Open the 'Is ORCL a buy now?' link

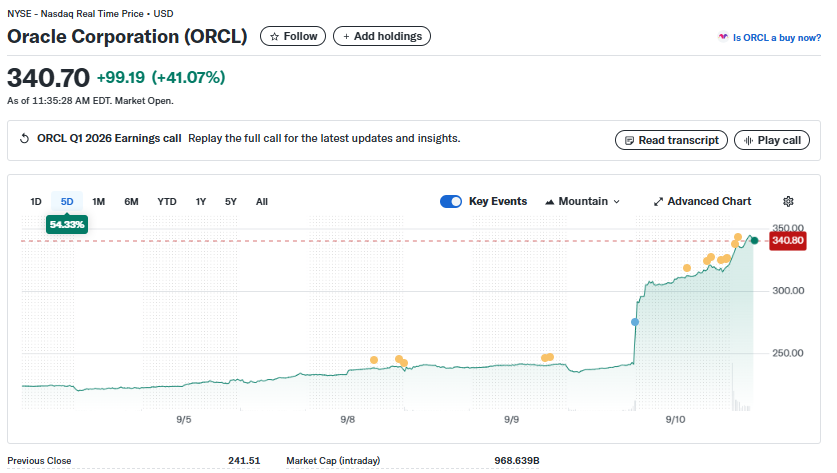tap(776, 37)
